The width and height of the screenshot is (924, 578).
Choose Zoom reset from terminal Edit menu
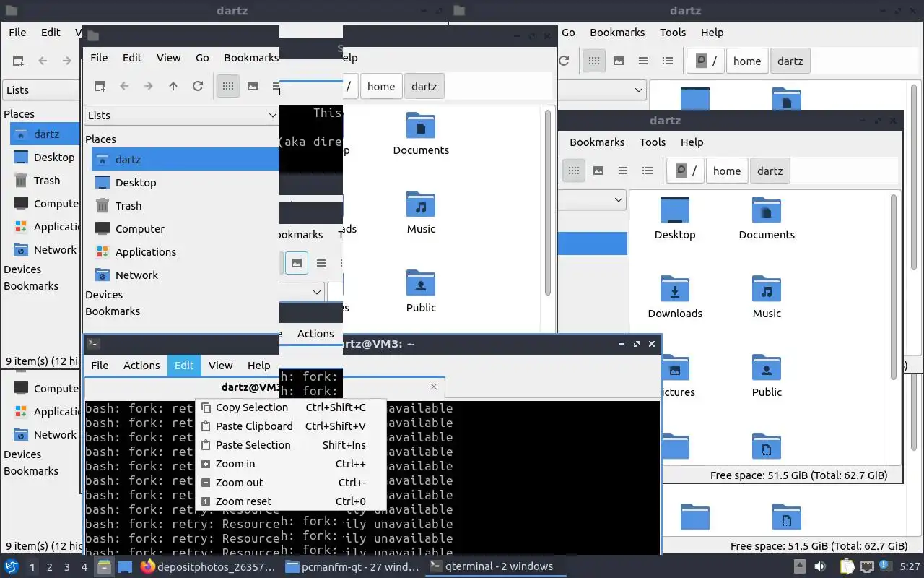point(291,501)
